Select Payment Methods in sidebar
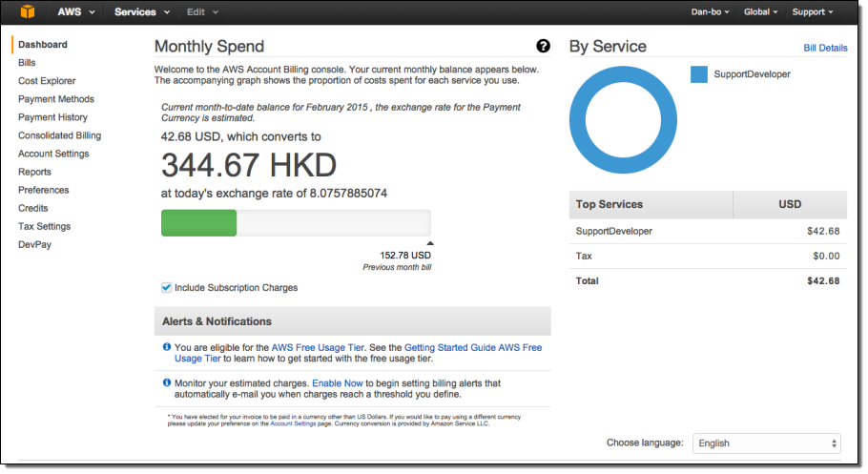 coord(56,99)
